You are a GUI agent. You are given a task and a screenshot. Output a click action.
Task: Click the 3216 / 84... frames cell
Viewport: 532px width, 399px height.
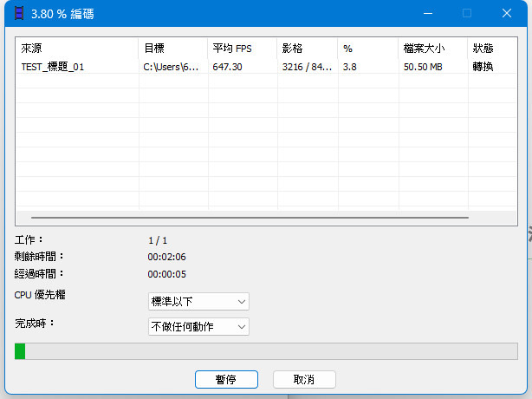pyautogui.click(x=307, y=67)
